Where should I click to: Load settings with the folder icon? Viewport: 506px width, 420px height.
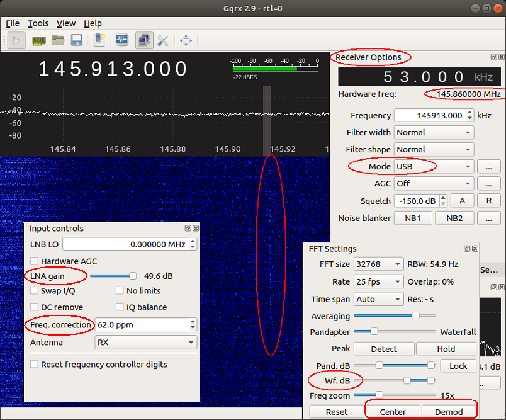pyautogui.click(x=58, y=40)
